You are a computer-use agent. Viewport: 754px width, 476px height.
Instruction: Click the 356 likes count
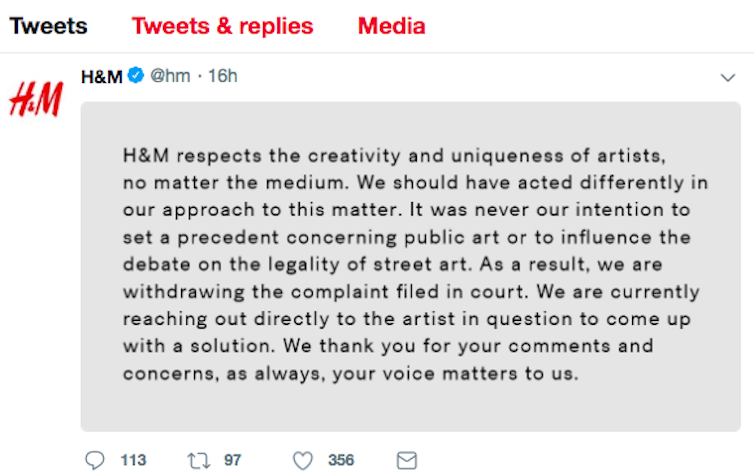341,460
